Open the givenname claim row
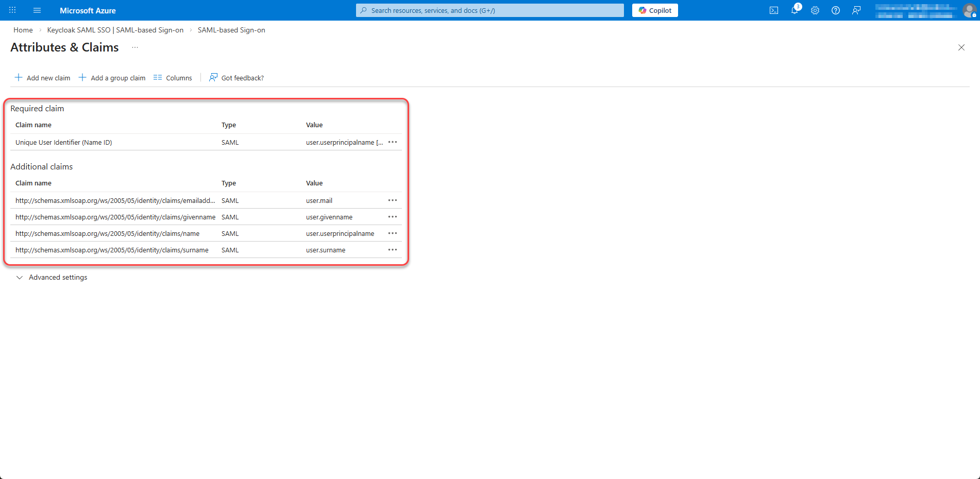The height and width of the screenshot is (479, 980). 115,217
